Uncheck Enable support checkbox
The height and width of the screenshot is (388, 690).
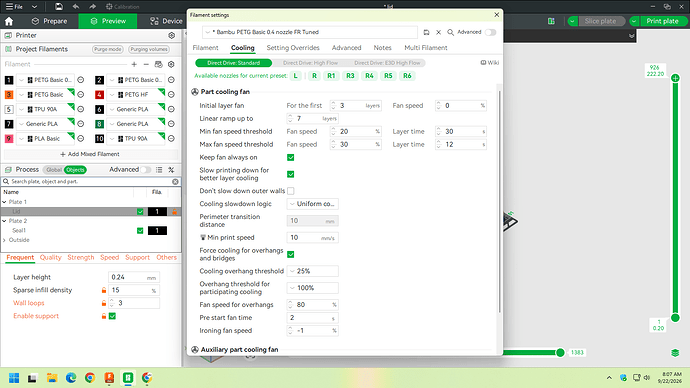pyautogui.click(x=112, y=316)
